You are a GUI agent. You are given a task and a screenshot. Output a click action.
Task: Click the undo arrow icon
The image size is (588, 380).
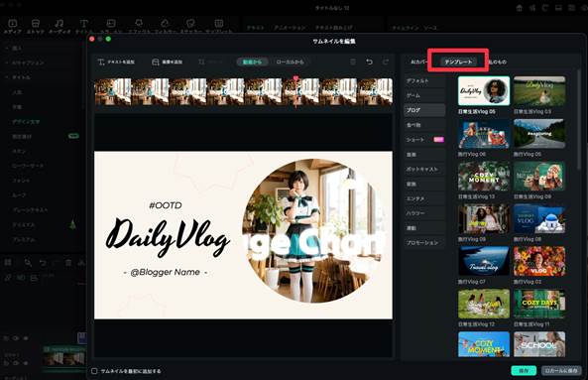[370, 62]
